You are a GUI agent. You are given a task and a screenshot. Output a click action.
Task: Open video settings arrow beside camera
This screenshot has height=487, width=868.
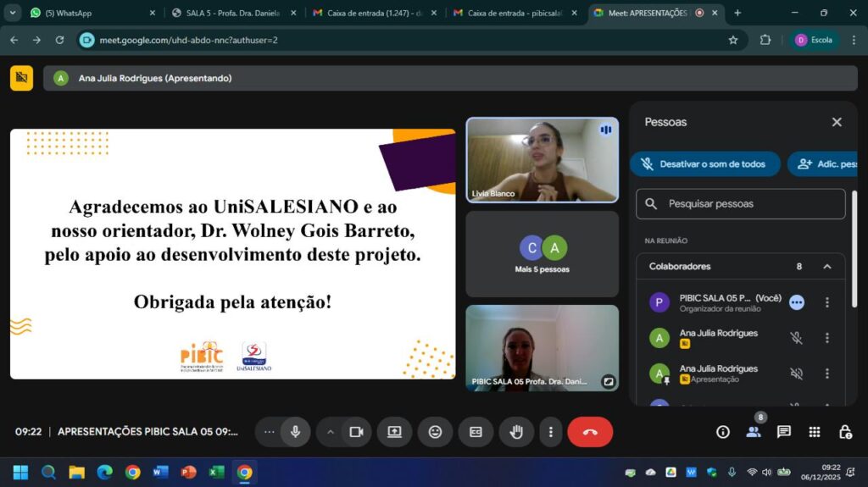(331, 432)
